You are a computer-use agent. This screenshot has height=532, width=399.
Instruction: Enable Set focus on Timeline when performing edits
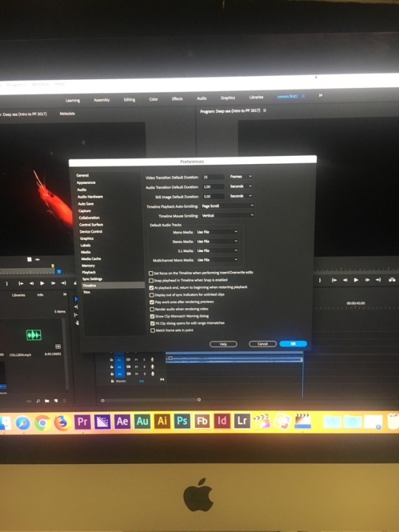(x=151, y=273)
